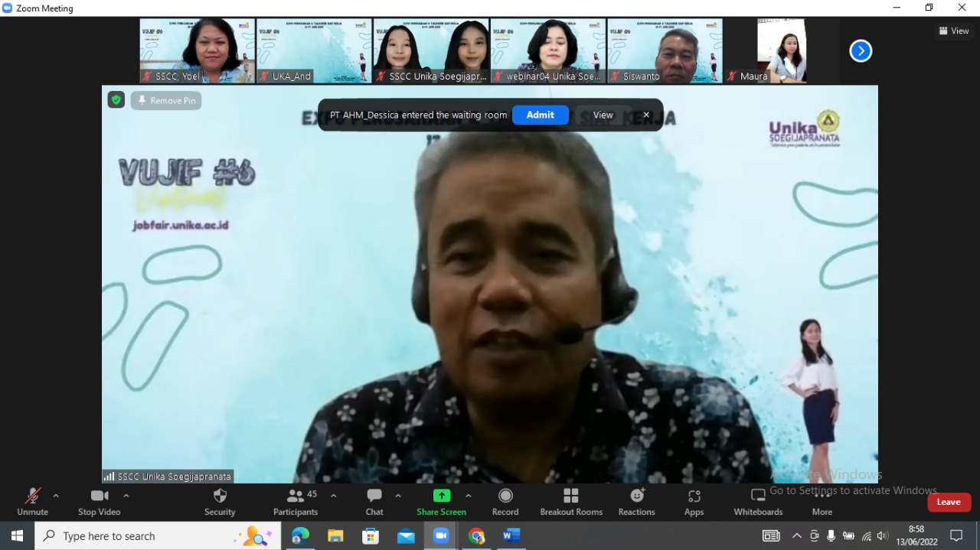The width and height of the screenshot is (980, 550).
Task: Select SSCC Unika Soegijapr... participant thumbnail
Action: tap(431, 50)
